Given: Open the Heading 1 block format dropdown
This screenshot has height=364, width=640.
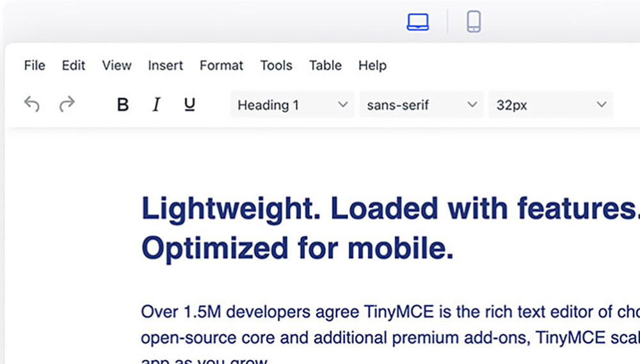Looking at the screenshot, I should (x=292, y=105).
